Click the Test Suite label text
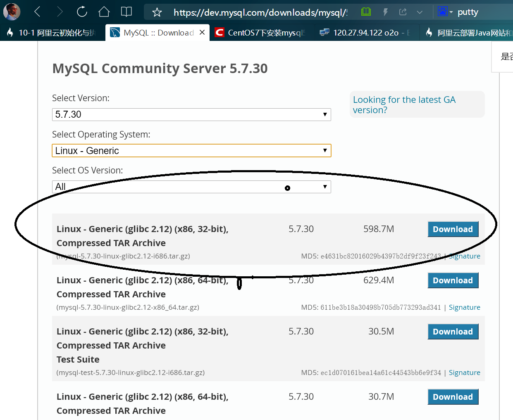 78,359
